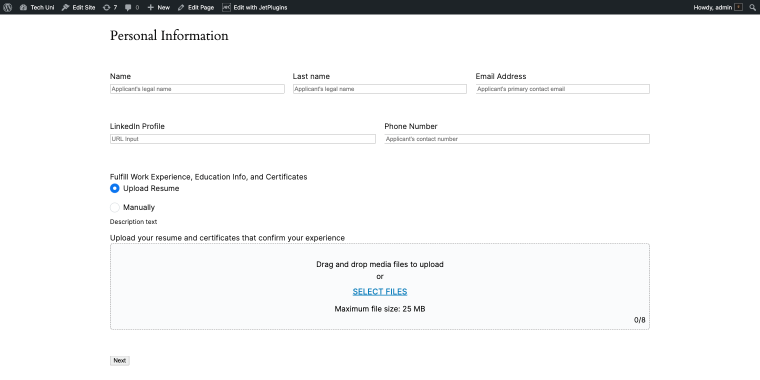Screen dimensions: 760x380
Task: Click the Phone Number field label
Action: tap(411, 127)
